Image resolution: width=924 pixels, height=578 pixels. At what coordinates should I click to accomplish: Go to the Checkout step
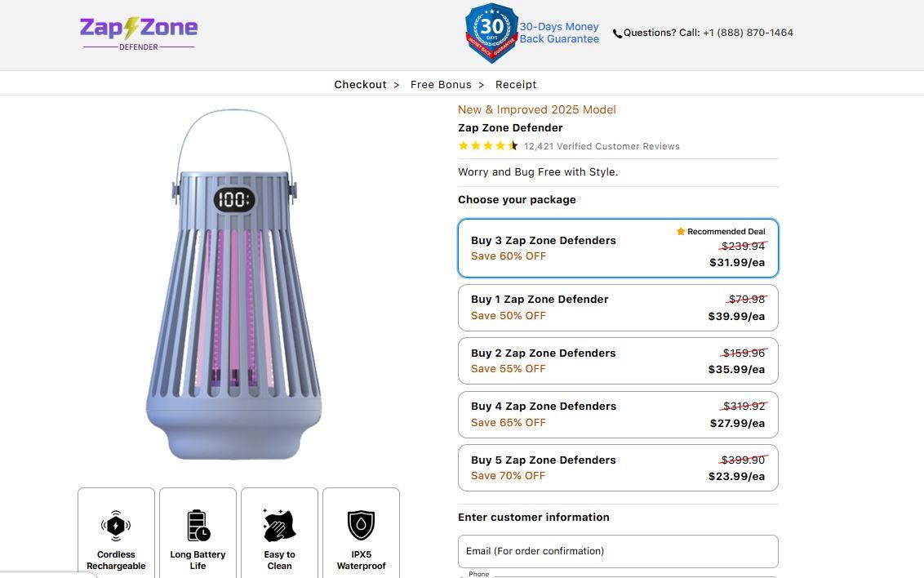[360, 85]
